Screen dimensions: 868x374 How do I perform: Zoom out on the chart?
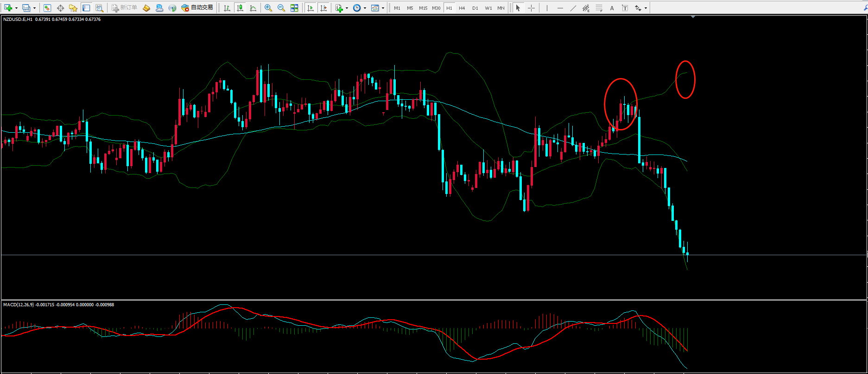click(x=281, y=8)
